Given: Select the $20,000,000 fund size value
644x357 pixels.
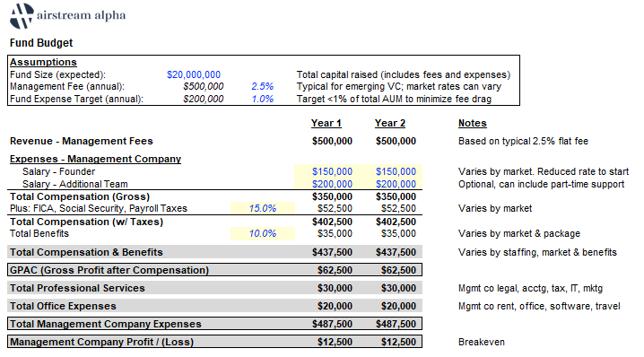Looking at the screenshot, I should pos(194,74).
